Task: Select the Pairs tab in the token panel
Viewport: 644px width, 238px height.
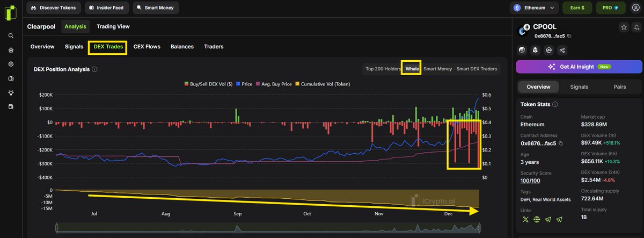Action: [x=620, y=86]
